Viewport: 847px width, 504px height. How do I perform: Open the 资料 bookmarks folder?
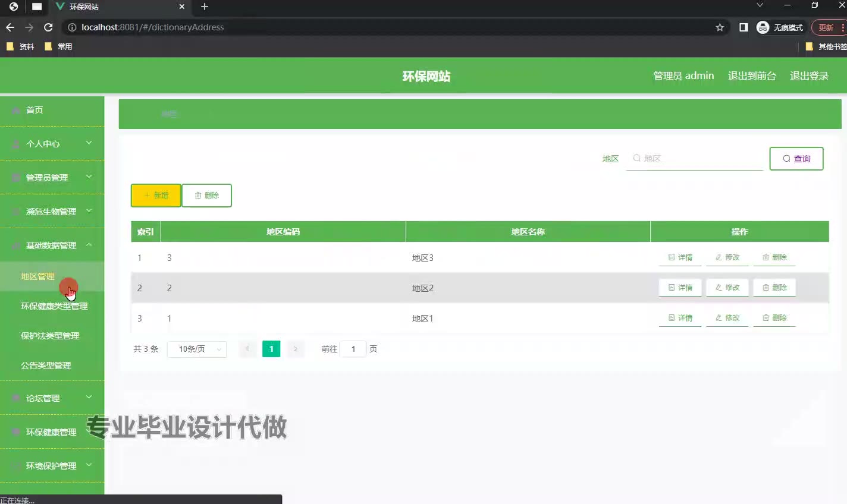20,46
